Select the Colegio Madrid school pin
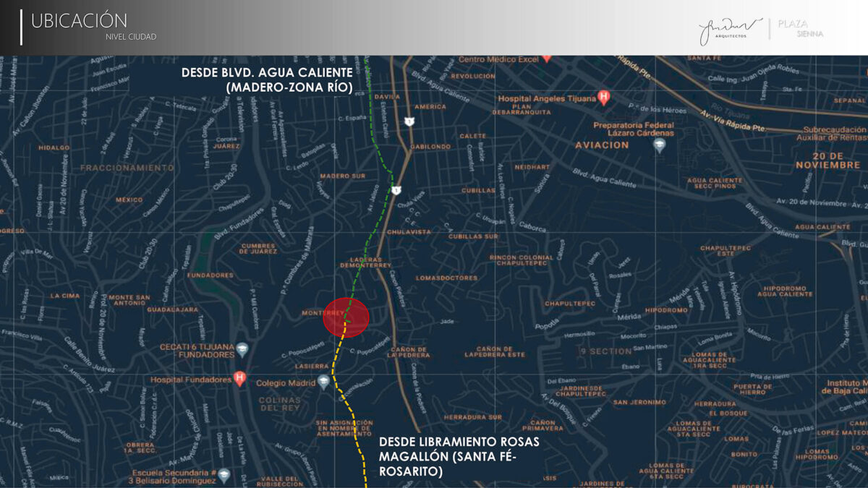The height and width of the screenshot is (488, 868). pos(324,382)
